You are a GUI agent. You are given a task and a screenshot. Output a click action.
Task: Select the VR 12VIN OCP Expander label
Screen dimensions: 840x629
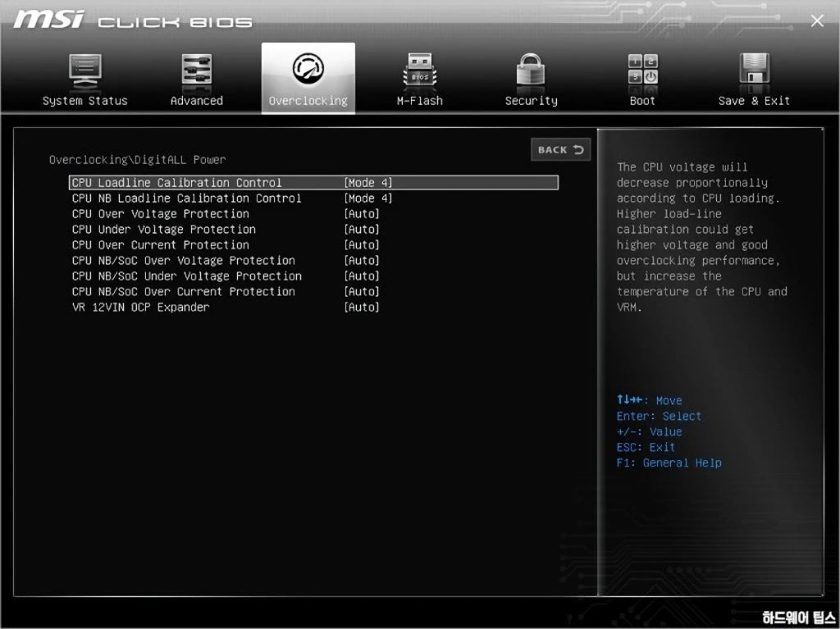(140, 307)
